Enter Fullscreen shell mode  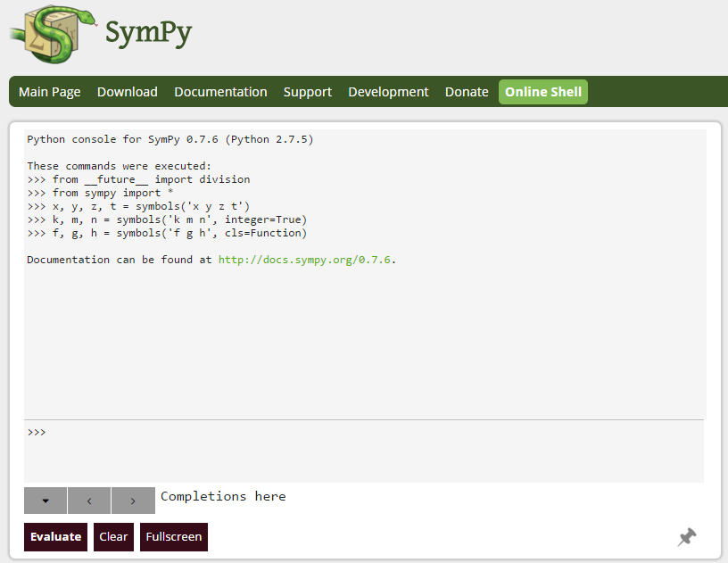174,537
